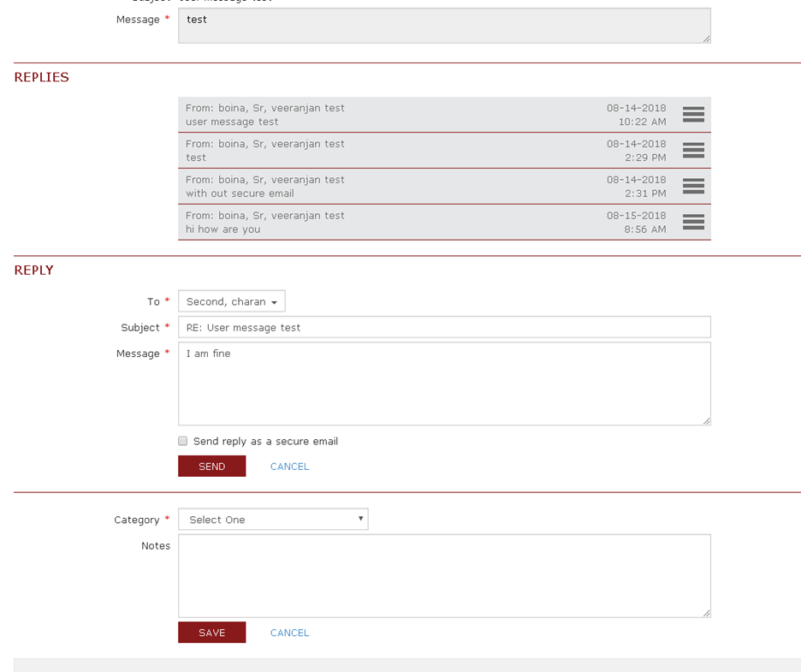801x672 pixels.
Task: Enable 'Send reply as a secure email'
Action: point(182,442)
